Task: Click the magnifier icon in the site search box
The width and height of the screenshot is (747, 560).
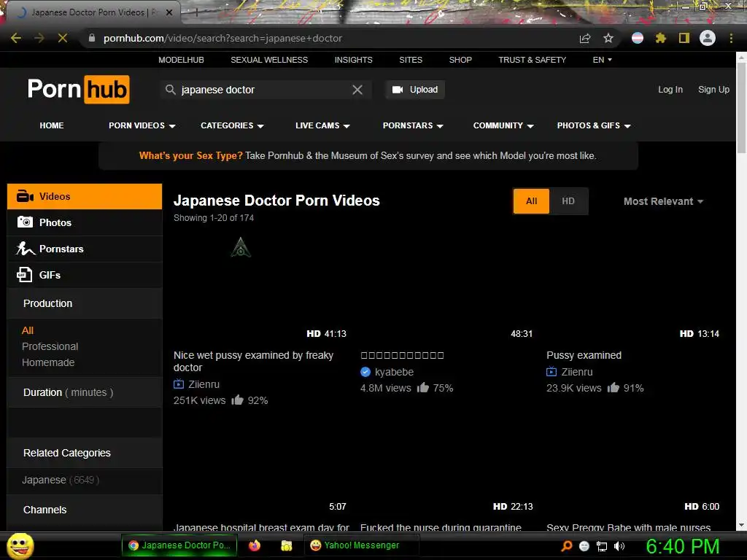Action: click(171, 90)
